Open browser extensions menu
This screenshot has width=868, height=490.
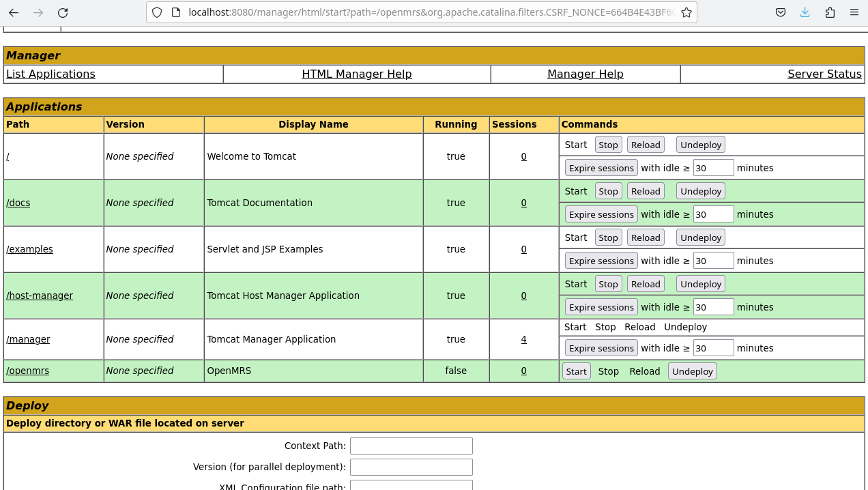coord(830,12)
